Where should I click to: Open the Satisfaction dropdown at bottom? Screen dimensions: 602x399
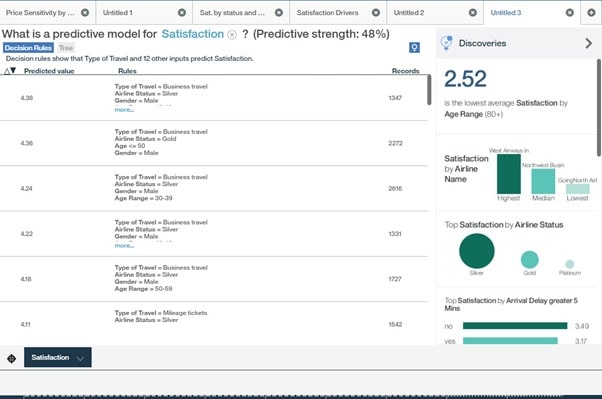58,357
